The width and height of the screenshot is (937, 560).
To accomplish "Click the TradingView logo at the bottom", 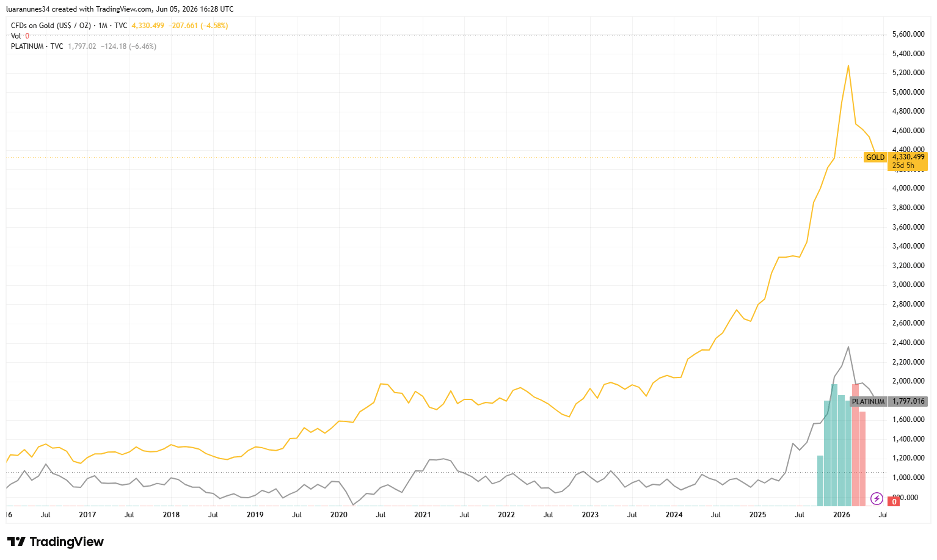I will (x=56, y=542).
